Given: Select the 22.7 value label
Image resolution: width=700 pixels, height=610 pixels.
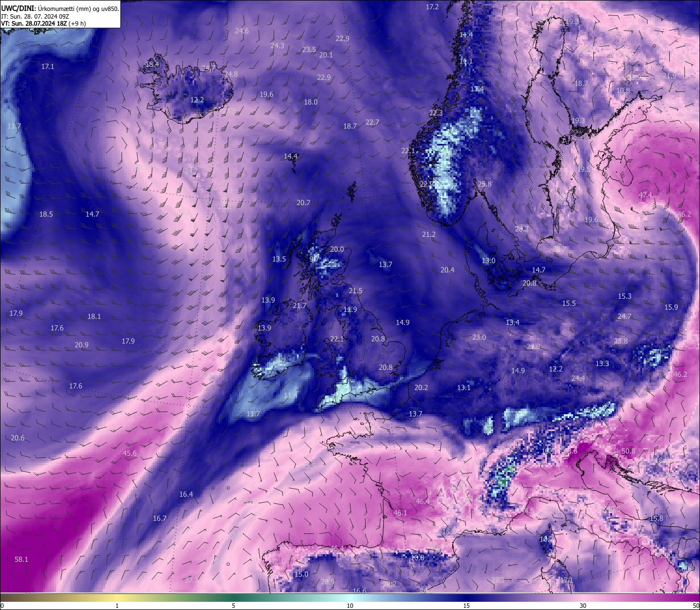Looking at the screenshot, I should pos(372,122).
